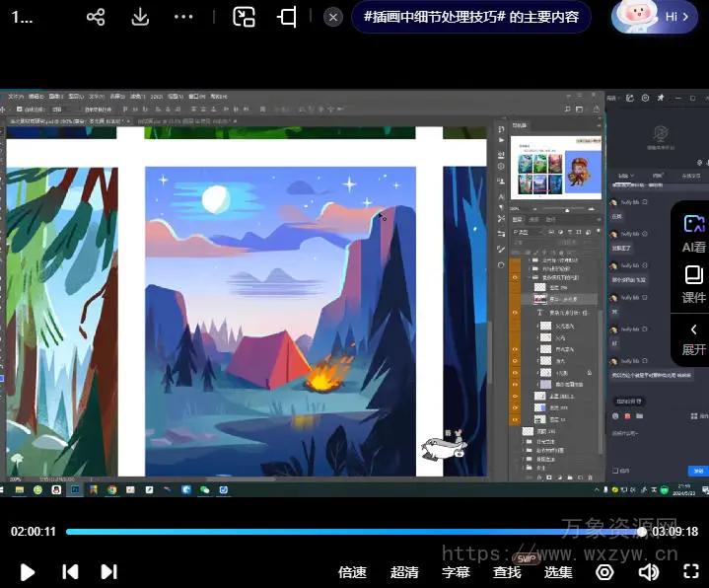Open the 超清 video quality menu
The height and width of the screenshot is (588, 709).
[404, 572]
